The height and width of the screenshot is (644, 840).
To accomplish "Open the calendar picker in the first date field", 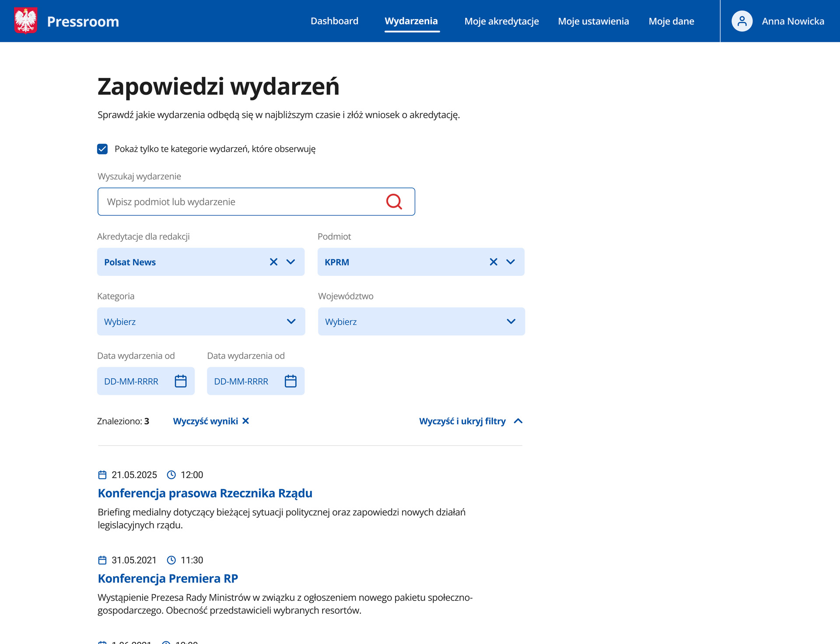I will [181, 381].
